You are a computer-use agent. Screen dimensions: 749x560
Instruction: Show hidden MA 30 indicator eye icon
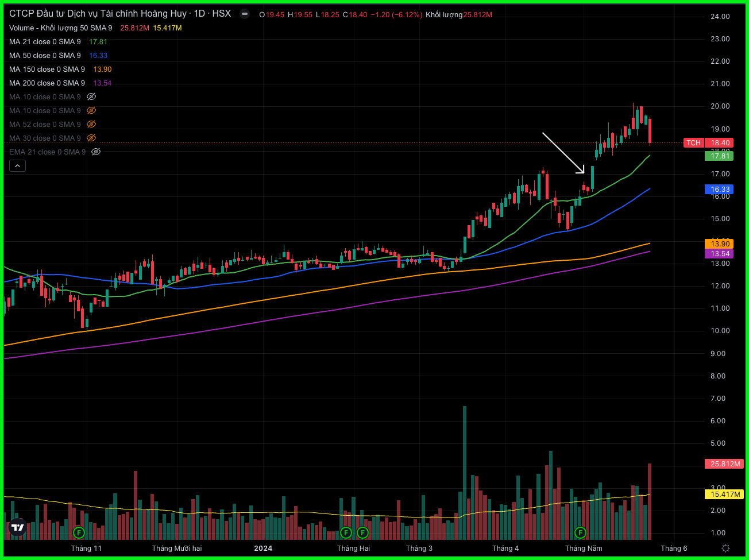(x=91, y=138)
